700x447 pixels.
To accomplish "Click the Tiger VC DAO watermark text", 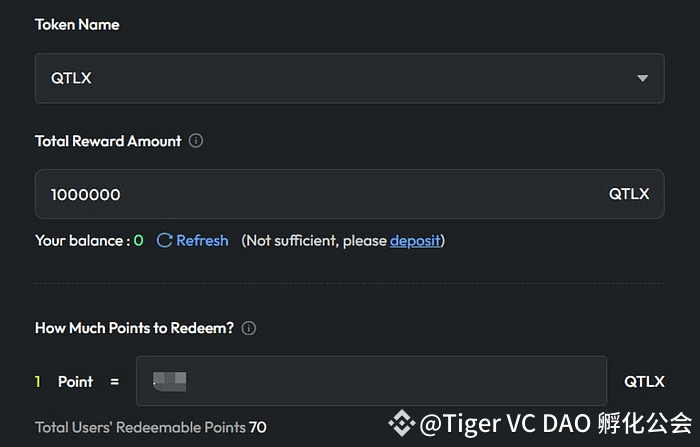I will [555, 424].
